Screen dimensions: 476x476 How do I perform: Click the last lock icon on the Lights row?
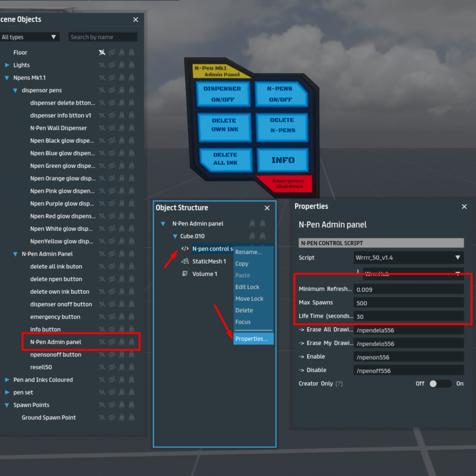coord(131,65)
